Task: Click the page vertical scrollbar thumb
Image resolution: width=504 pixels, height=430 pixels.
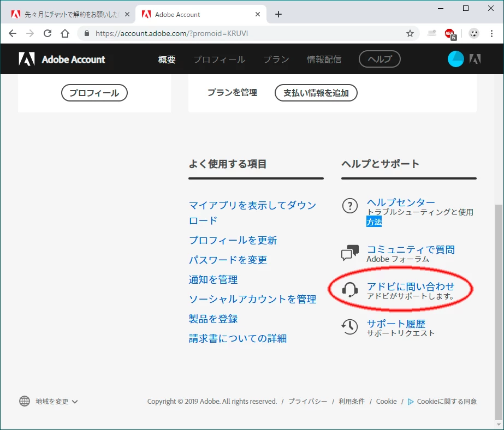Action: (499, 311)
